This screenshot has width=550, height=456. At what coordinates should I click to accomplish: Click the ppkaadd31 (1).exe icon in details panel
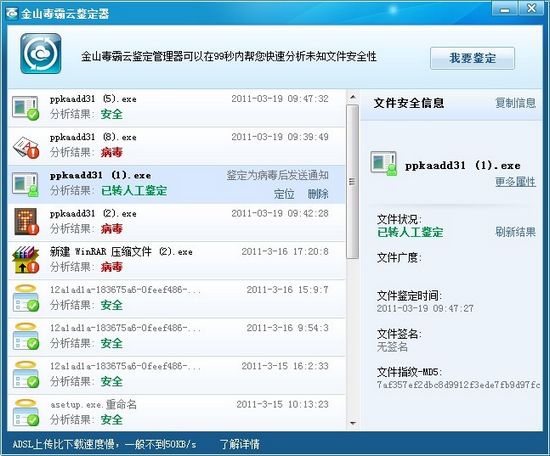pos(384,163)
